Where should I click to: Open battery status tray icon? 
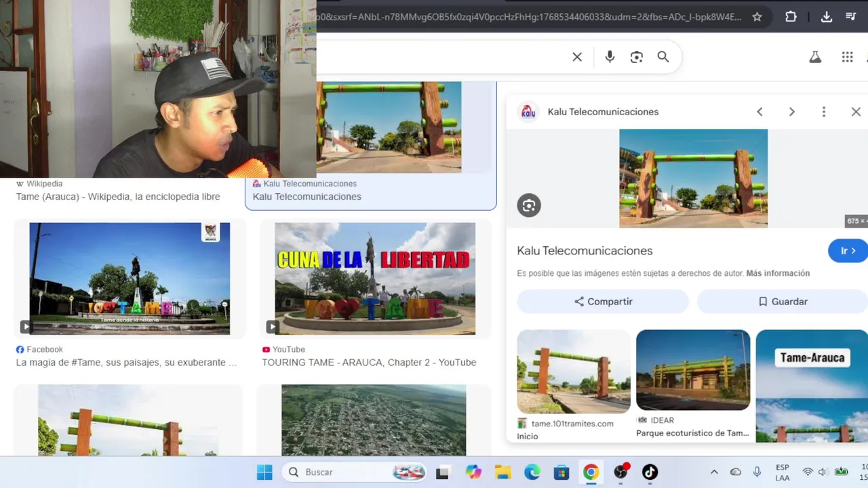[842, 472]
